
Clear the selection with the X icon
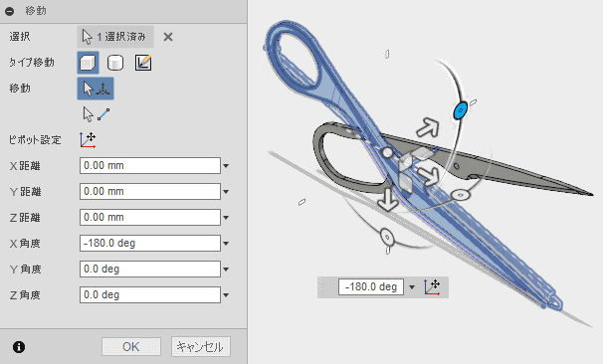coord(168,37)
